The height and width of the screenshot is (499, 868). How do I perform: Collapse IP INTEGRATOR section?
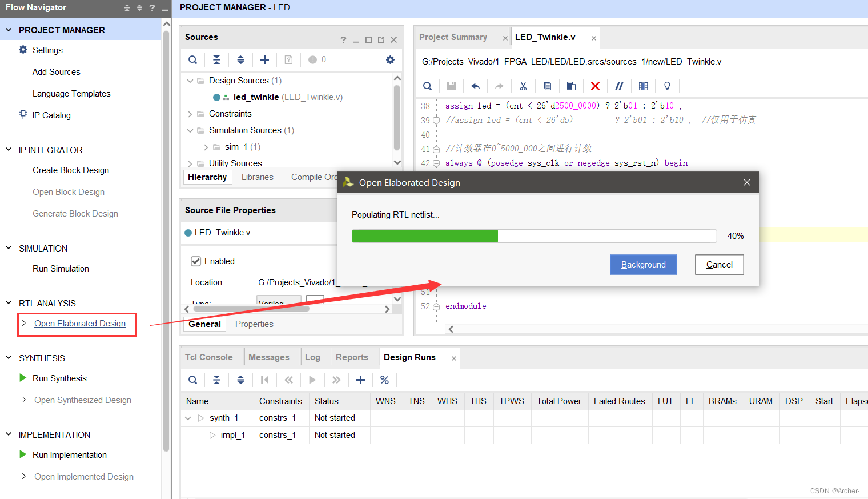[9, 150]
